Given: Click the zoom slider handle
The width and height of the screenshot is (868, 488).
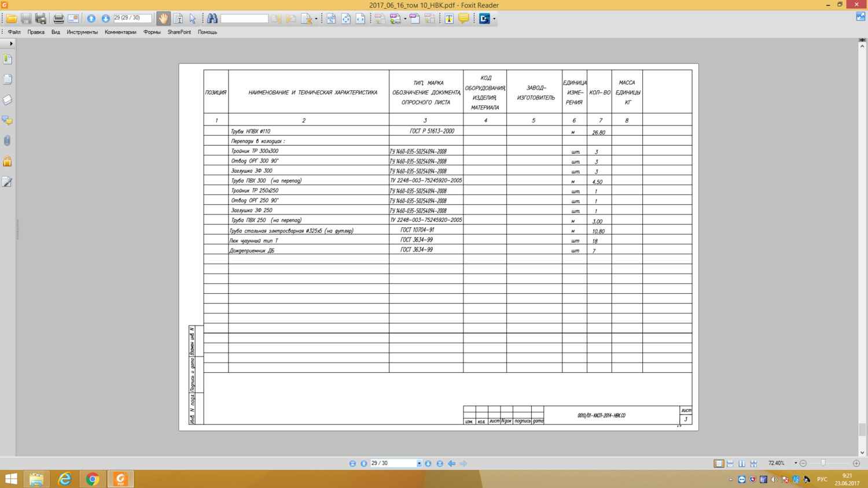Looking at the screenshot, I should pyautogui.click(x=823, y=463).
